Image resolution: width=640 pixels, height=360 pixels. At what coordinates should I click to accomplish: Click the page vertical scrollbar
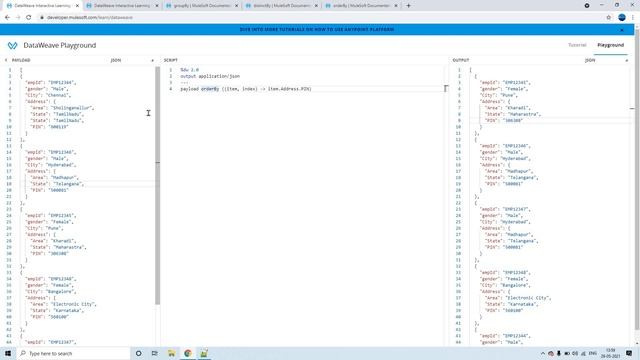click(x=637, y=180)
